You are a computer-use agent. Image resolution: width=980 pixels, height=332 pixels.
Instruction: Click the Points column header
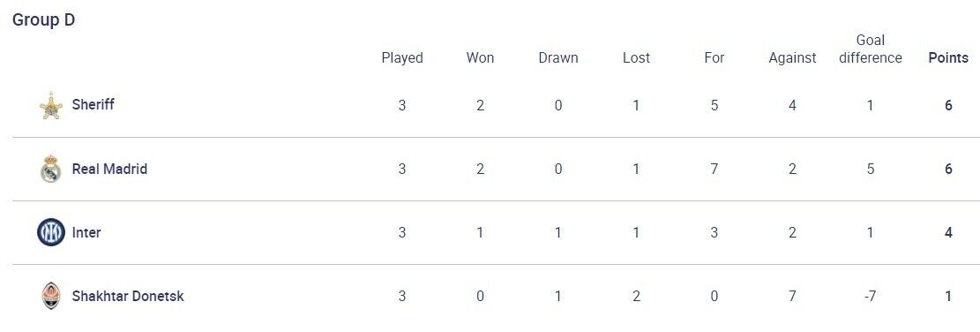tap(948, 57)
